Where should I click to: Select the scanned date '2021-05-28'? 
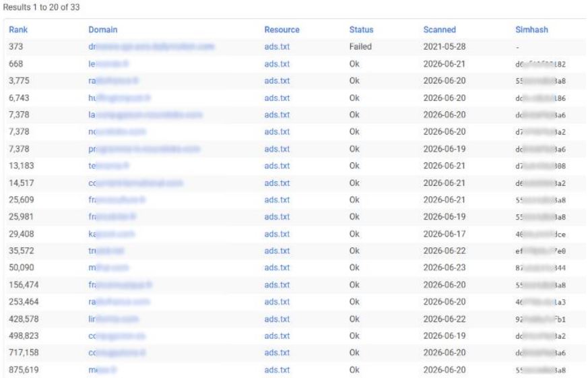pyautogui.click(x=445, y=47)
